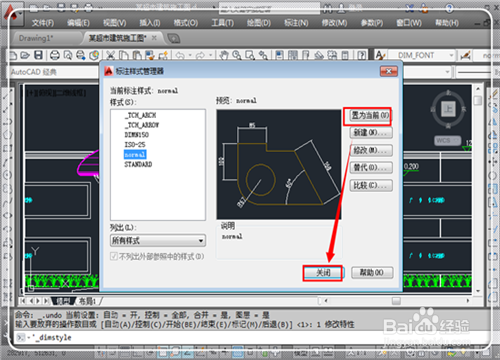
Task: Click the Open file folder icon
Action: tap(25, 55)
